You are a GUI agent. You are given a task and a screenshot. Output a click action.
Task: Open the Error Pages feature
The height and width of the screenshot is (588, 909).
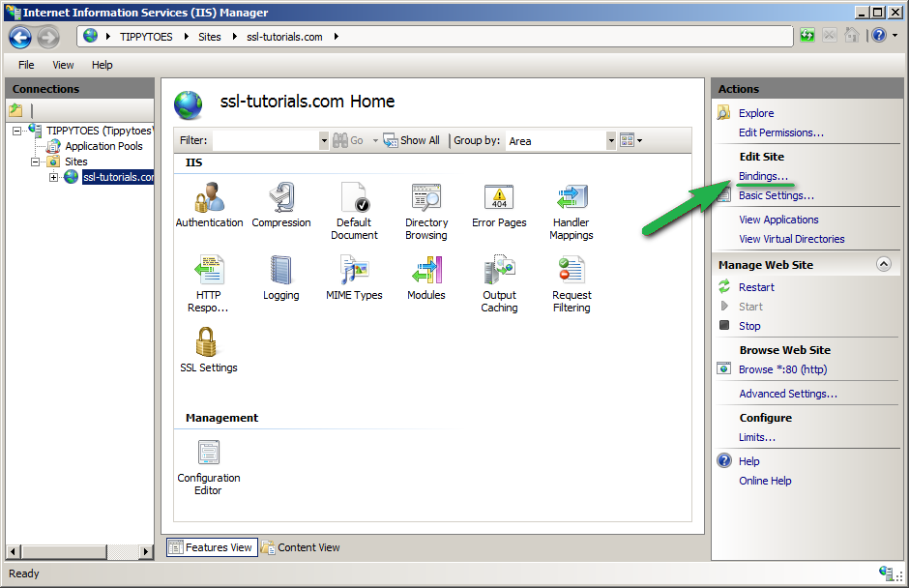pyautogui.click(x=499, y=204)
